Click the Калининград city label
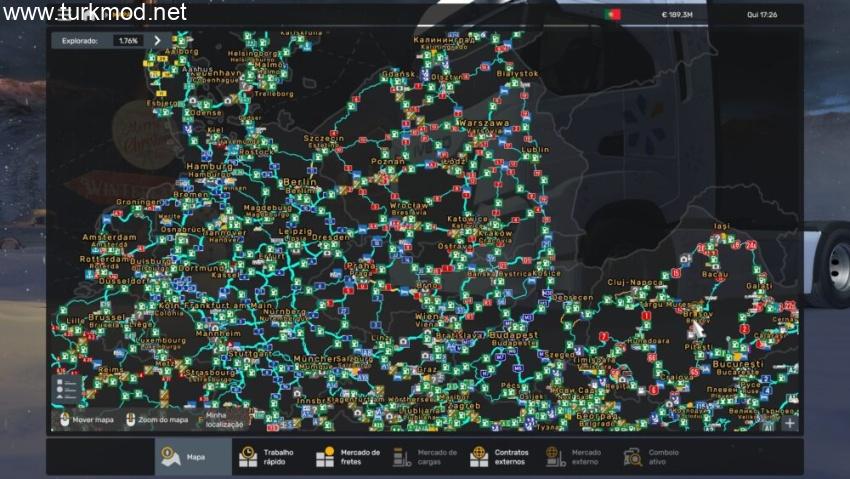This screenshot has height=479, width=850. coord(444,40)
